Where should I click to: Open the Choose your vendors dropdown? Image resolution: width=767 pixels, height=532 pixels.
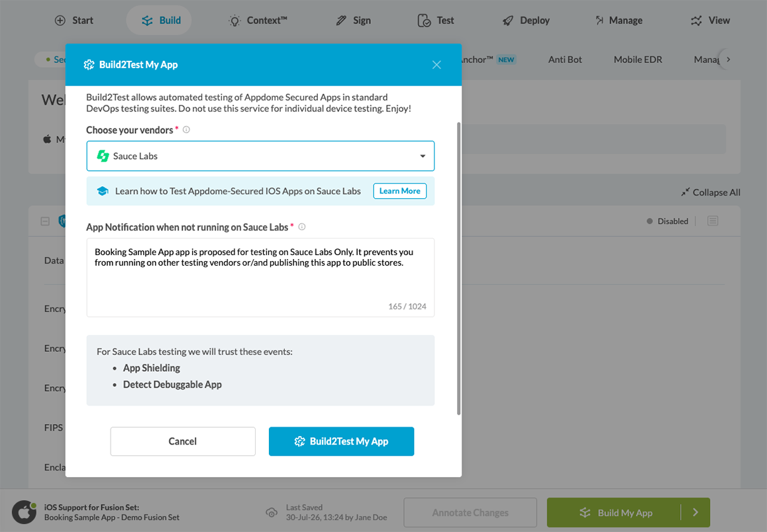pos(260,156)
